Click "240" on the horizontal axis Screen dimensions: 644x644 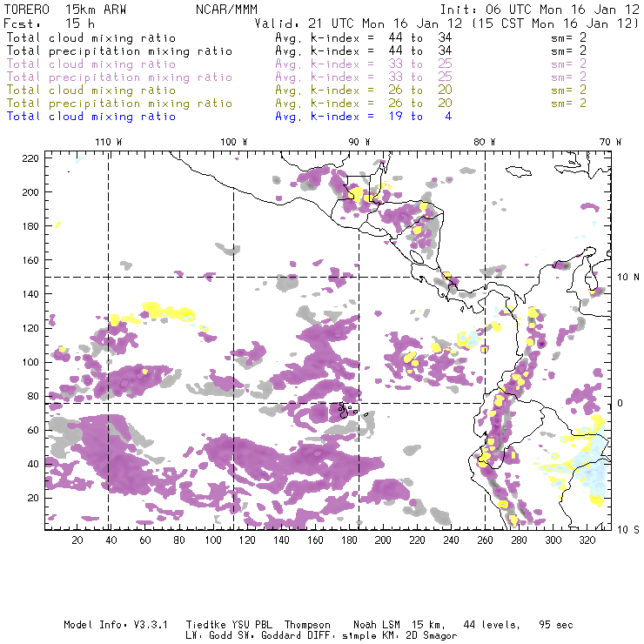point(451,540)
